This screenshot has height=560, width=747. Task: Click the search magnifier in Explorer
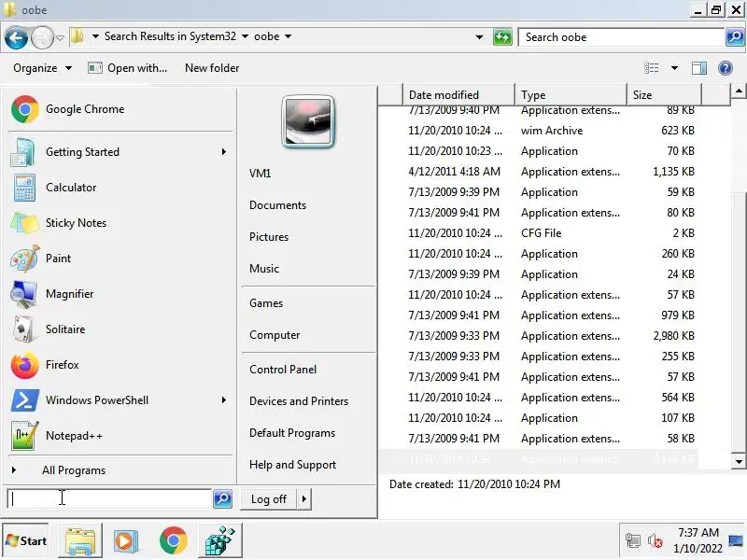coord(735,36)
